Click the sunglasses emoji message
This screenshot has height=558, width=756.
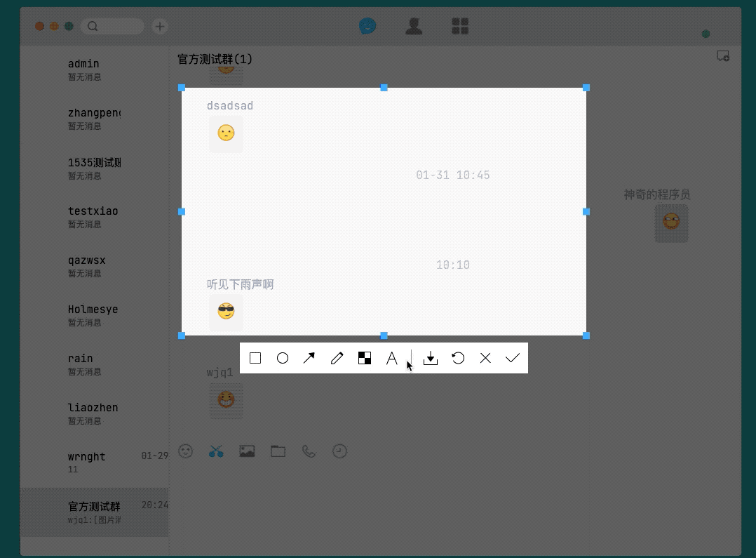226,312
